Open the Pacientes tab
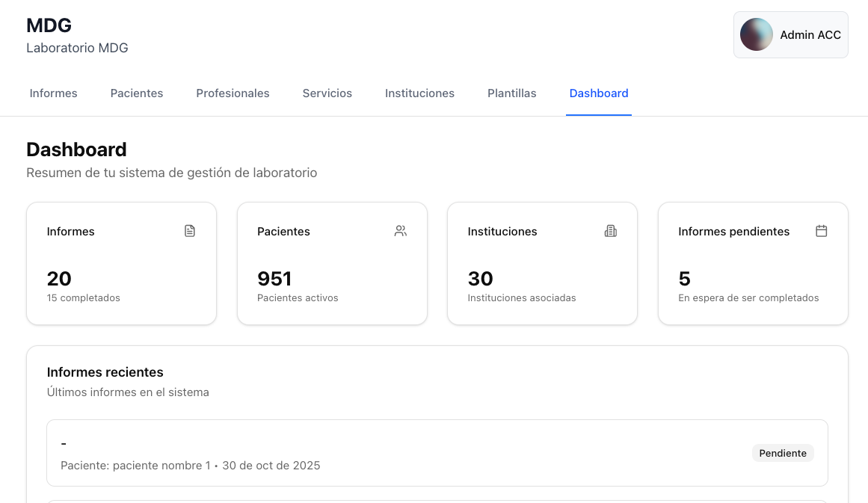 click(137, 93)
